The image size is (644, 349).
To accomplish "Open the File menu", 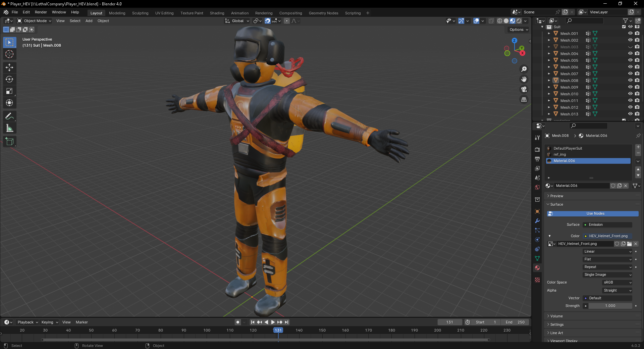I will 15,12.
